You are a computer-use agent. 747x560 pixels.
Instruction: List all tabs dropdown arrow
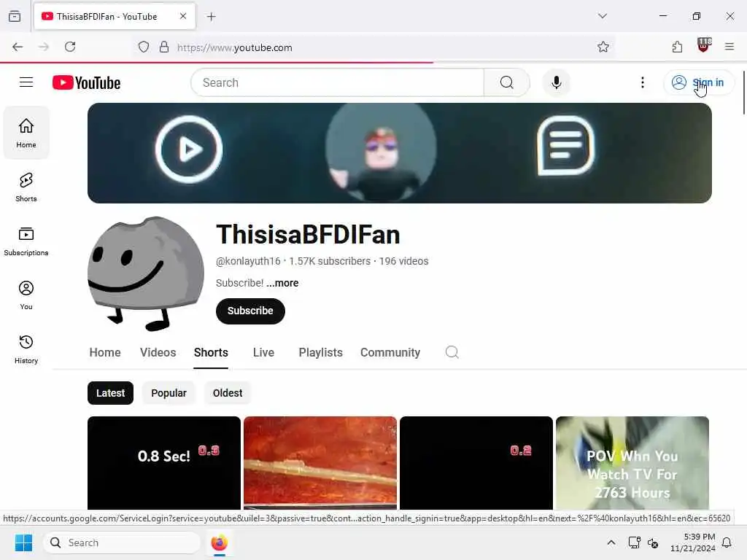tap(602, 16)
